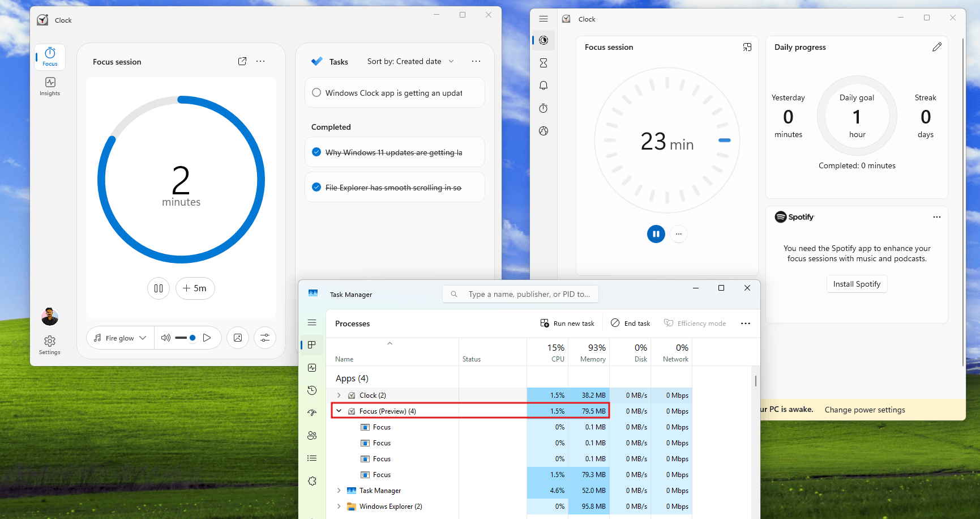Open App history in Task Manager
980x519 pixels.
tap(312, 390)
